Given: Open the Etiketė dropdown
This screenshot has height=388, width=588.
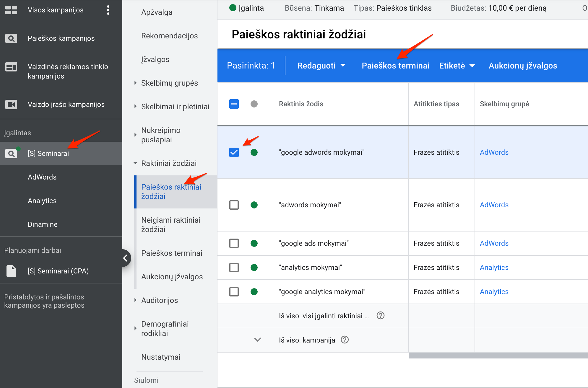Looking at the screenshot, I should pyautogui.click(x=457, y=66).
